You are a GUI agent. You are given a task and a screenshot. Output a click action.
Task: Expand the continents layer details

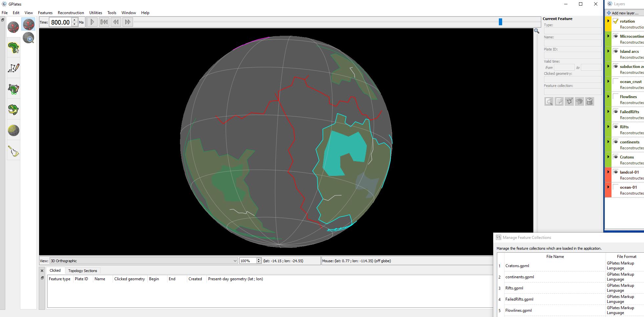tap(608, 142)
